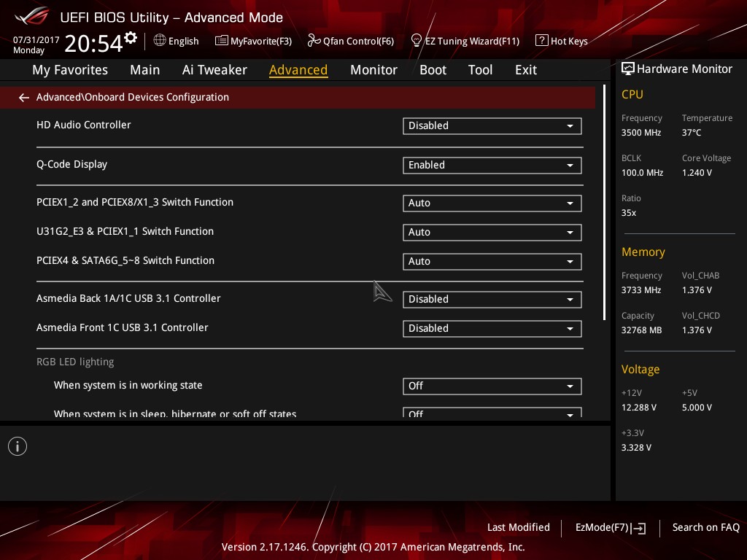Click +12V reading 12.288 V

point(638,408)
